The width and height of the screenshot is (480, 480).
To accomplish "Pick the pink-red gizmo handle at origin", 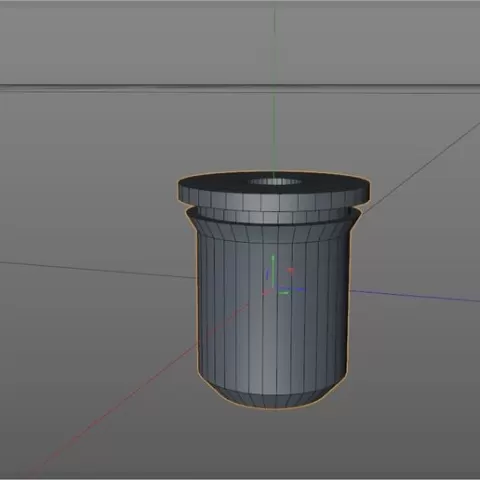I will point(266,292).
